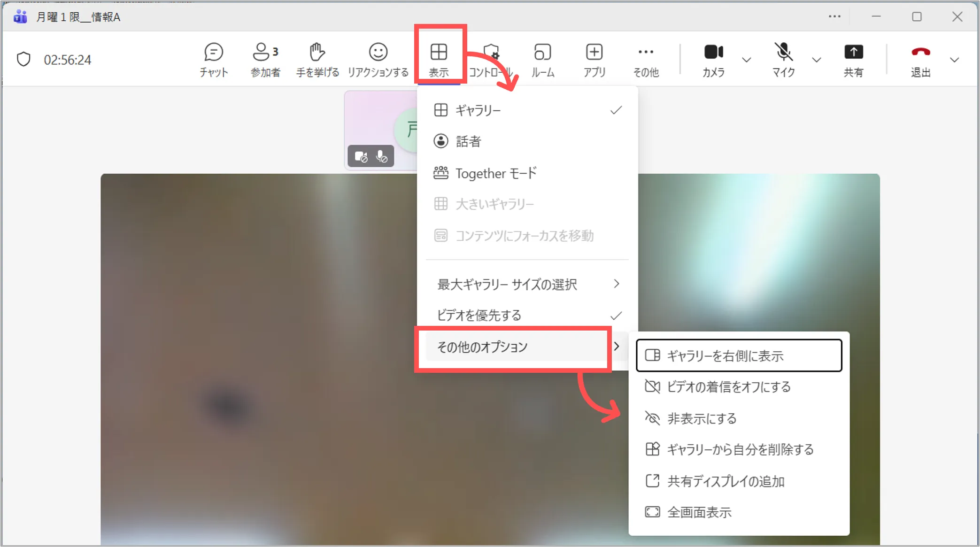Expand the camera options dropdown arrow
The width and height of the screenshot is (980, 547).
click(746, 60)
